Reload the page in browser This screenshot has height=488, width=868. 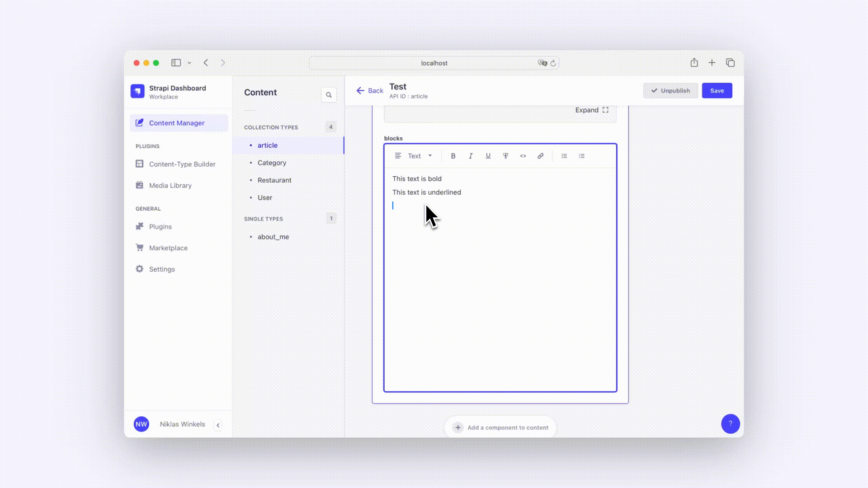coord(553,63)
